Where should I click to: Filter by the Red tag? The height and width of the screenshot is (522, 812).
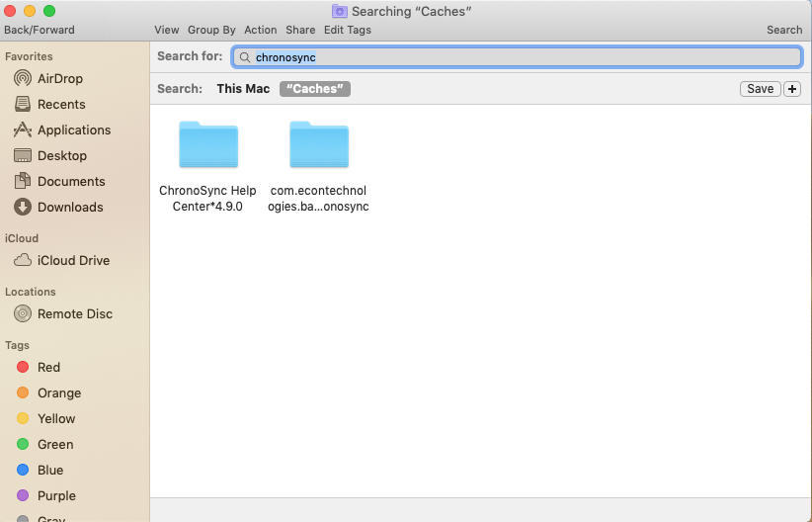[48, 367]
